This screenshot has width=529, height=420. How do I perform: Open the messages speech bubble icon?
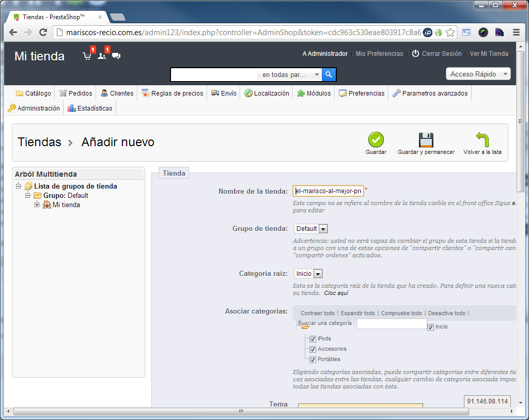(x=116, y=56)
